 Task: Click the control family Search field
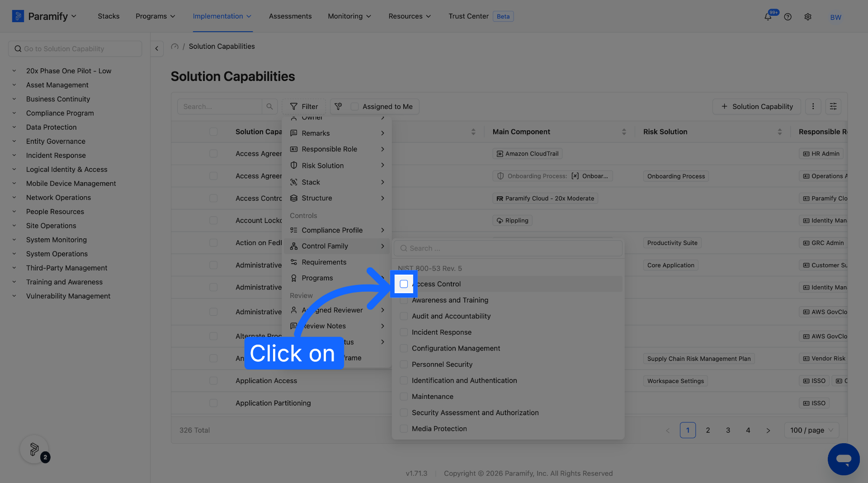pos(508,248)
